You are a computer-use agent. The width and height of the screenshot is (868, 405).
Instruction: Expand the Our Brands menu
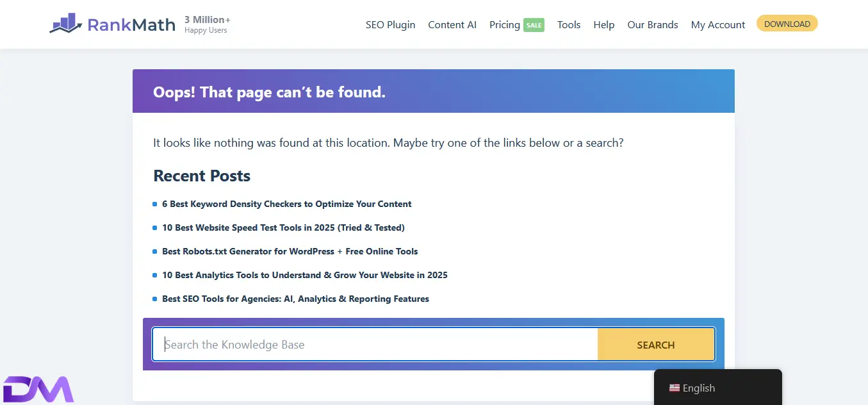point(652,24)
